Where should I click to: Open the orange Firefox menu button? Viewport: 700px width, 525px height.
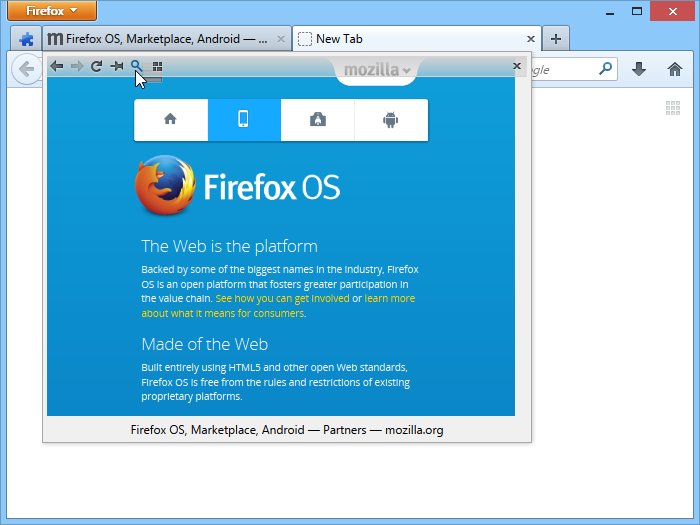[x=52, y=11]
